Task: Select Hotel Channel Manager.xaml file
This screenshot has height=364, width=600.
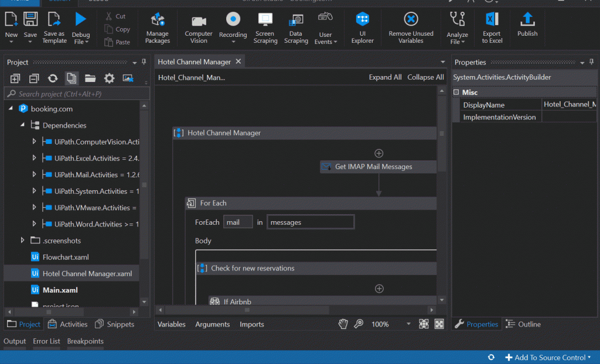Action: pos(71,273)
